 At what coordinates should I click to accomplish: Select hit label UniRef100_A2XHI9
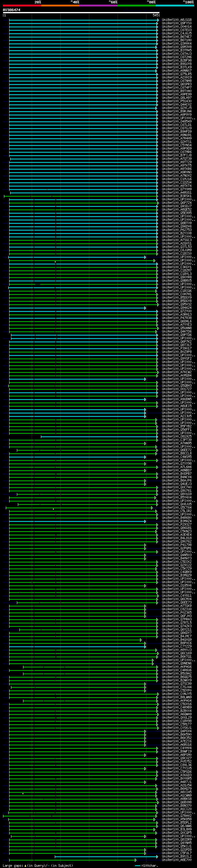[177, 78]
